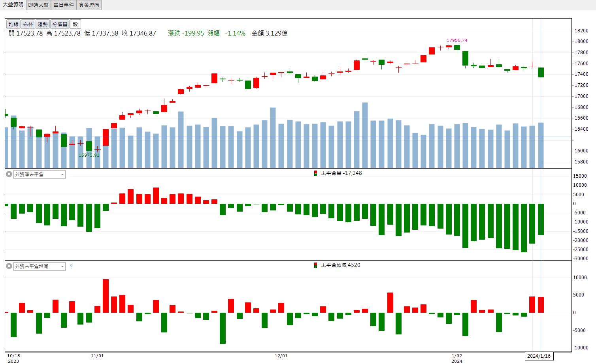This screenshot has width=596, height=364.
Task: Toggle the 布林 Bollinger band overlay
Action: 28,24
